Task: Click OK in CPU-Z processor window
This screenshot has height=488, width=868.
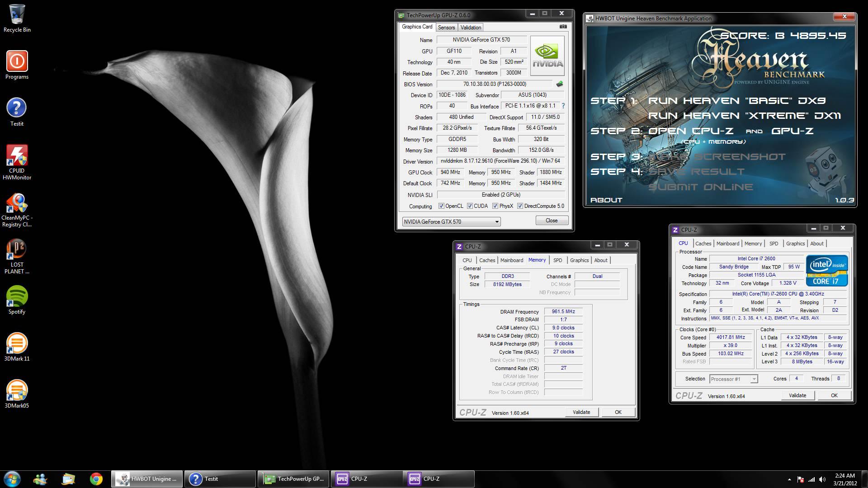Action: (834, 395)
